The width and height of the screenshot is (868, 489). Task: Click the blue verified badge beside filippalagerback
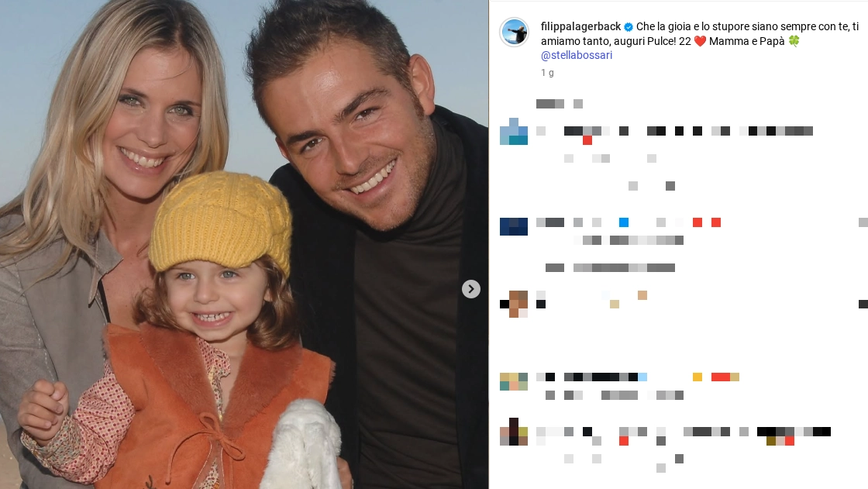[x=629, y=26]
